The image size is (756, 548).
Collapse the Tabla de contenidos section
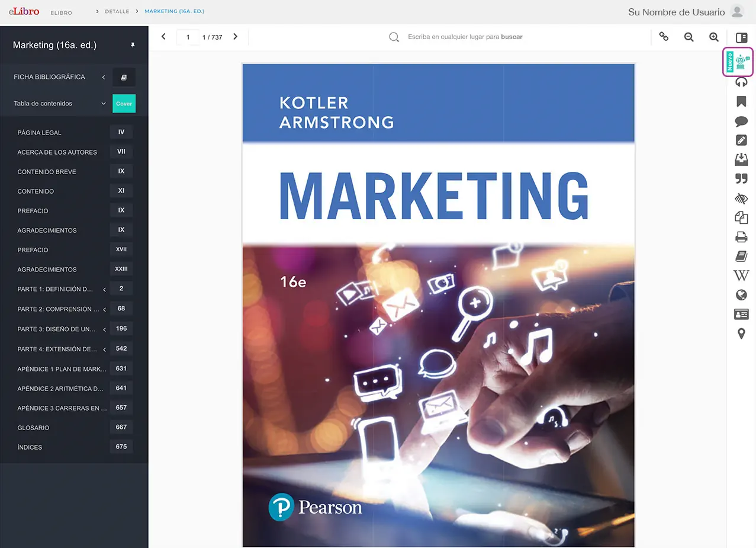point(104,104)
